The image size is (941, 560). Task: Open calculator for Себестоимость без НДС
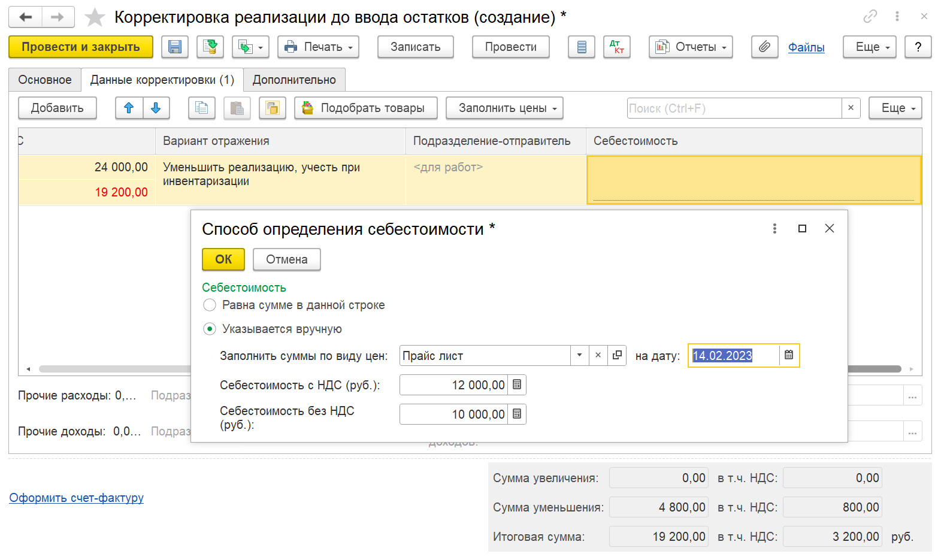click(x=517, y=414)
